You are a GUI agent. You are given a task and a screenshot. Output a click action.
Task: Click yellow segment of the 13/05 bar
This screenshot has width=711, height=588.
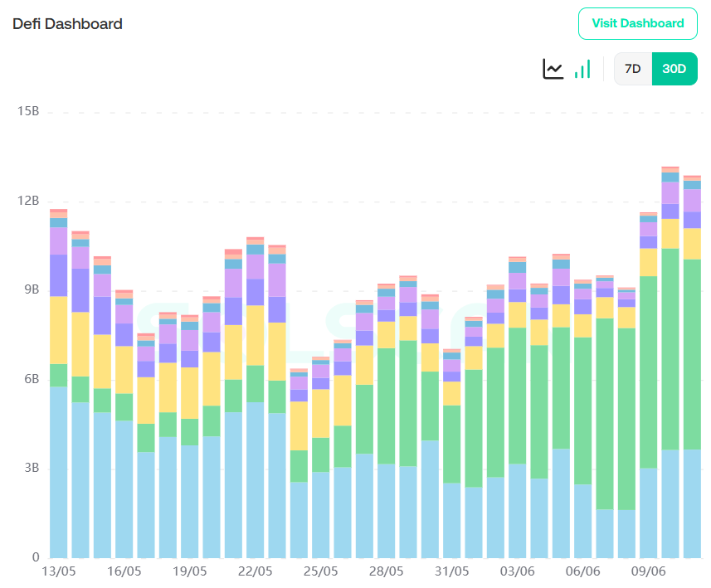58,330
